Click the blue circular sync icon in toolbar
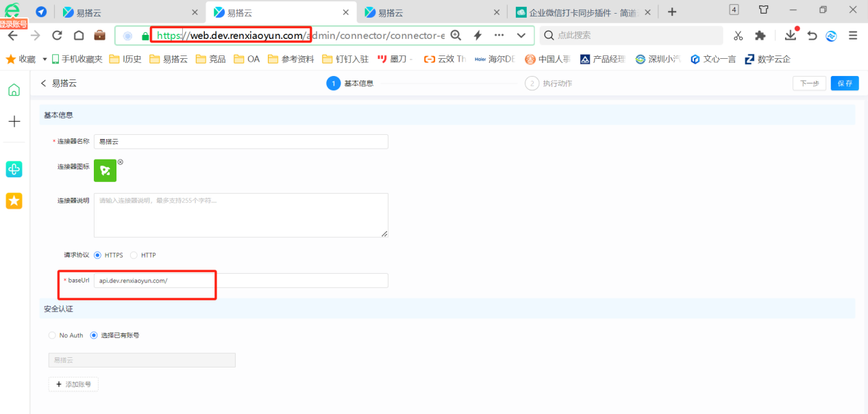868x414 pixels. pos(831,36)
